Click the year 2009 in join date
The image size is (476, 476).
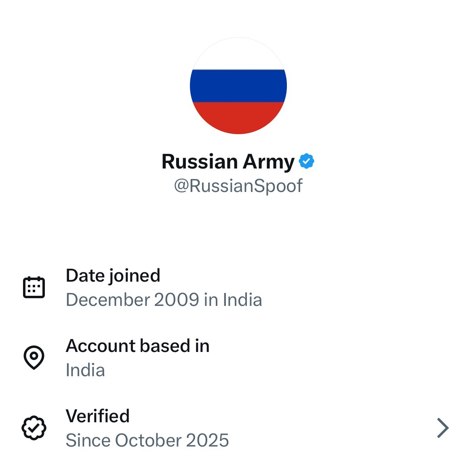[177, 300]
